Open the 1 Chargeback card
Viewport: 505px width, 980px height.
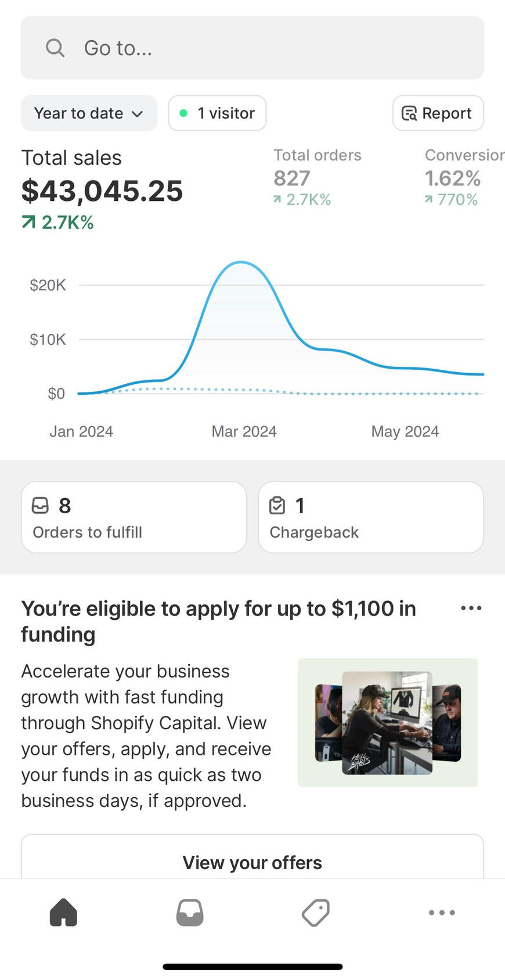370,517
